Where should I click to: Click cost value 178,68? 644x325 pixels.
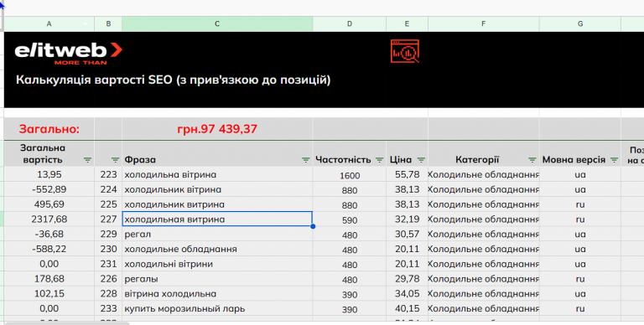click(49, 279)
